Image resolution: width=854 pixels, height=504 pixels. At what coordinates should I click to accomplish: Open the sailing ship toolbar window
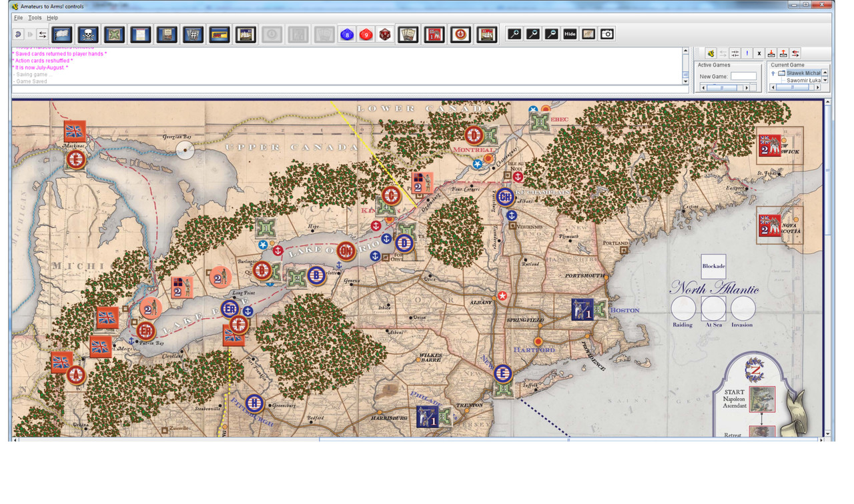(246, 34)
